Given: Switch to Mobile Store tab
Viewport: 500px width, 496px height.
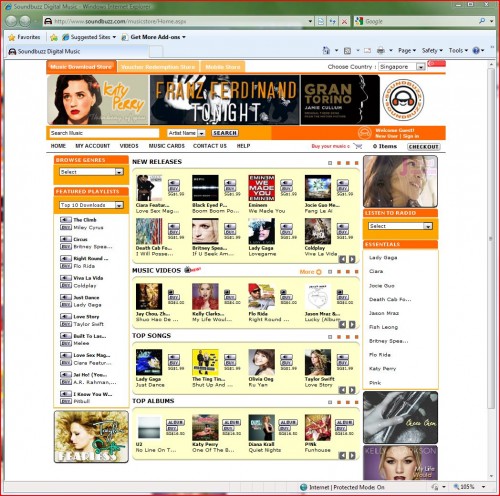Looking at the screenshot, I should 223,67.
